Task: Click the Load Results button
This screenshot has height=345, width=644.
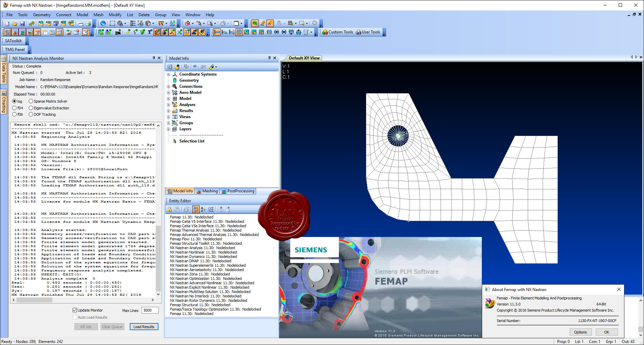Action: coord(144,327)
